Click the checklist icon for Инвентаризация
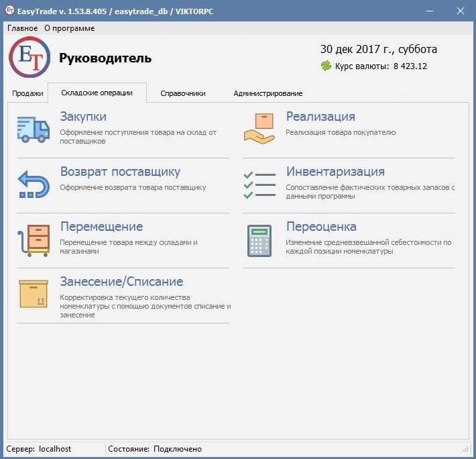This screenshot has width=476, height=459. pos(259,185)
